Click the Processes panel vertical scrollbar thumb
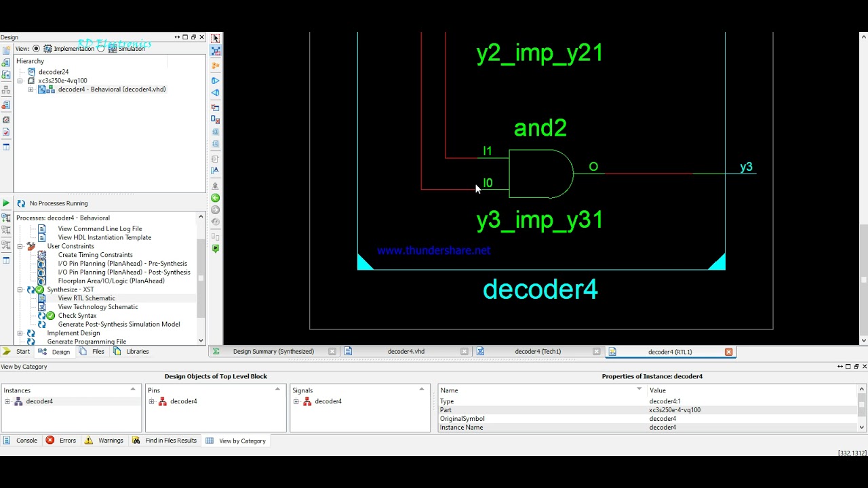The image size is (868, 488). 201,279
